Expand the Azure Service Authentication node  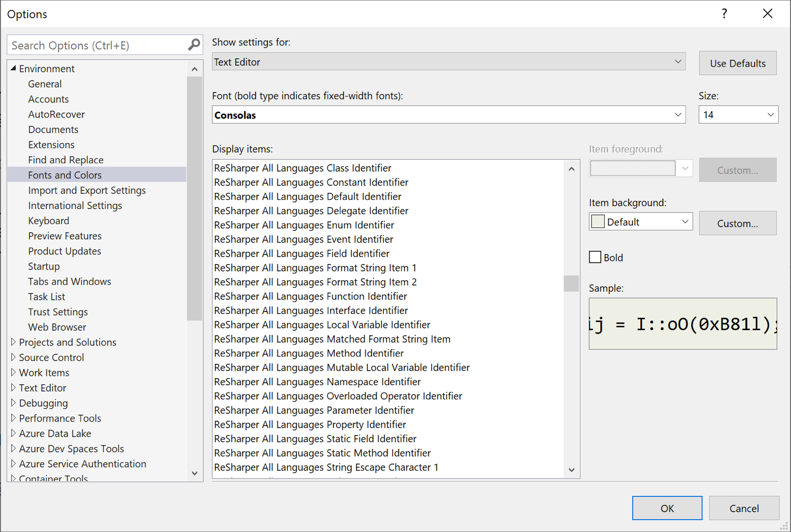click(13, 464)
